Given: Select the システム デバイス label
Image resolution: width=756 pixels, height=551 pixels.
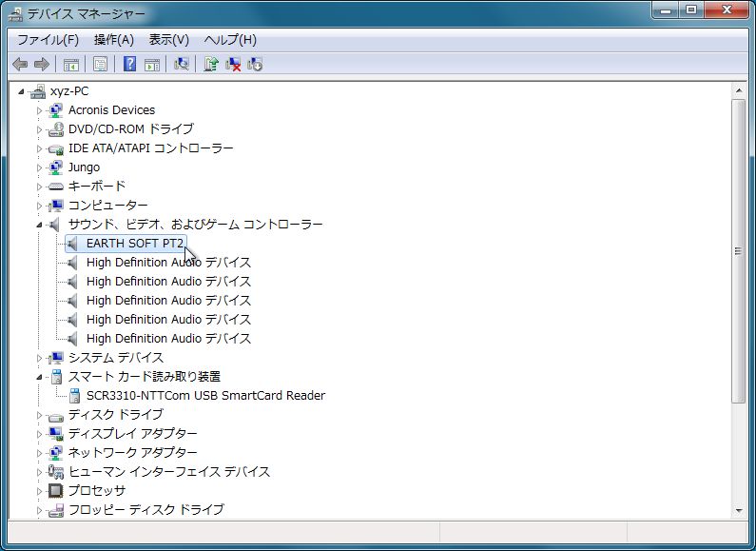Looking at the screenshot, I should coord(116,358).
